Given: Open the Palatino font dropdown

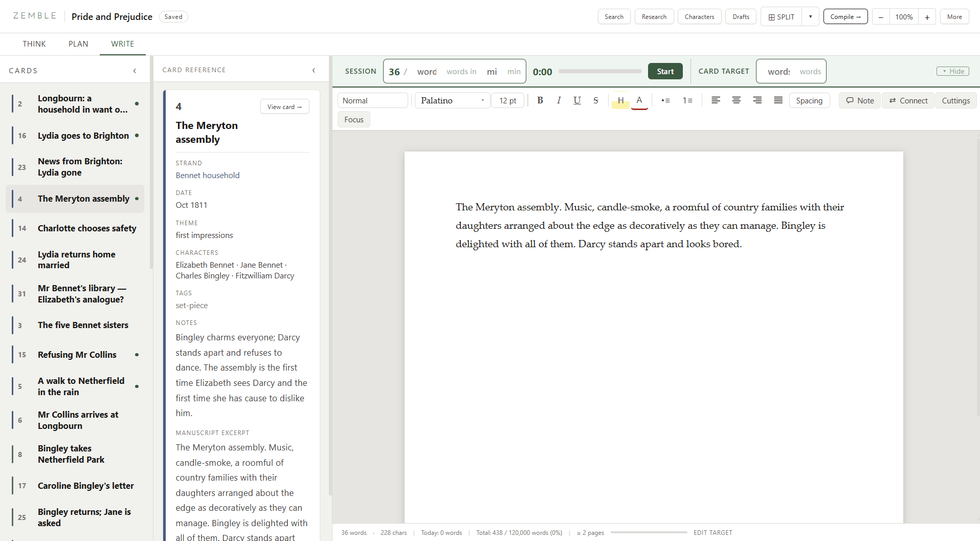Looking at the screenshot, I should point(452,100).
